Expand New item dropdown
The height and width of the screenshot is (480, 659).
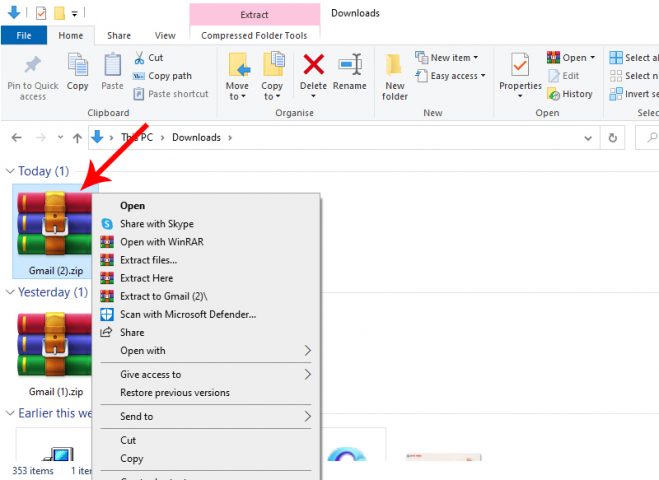pyautogui.click(x=475, y=58)
